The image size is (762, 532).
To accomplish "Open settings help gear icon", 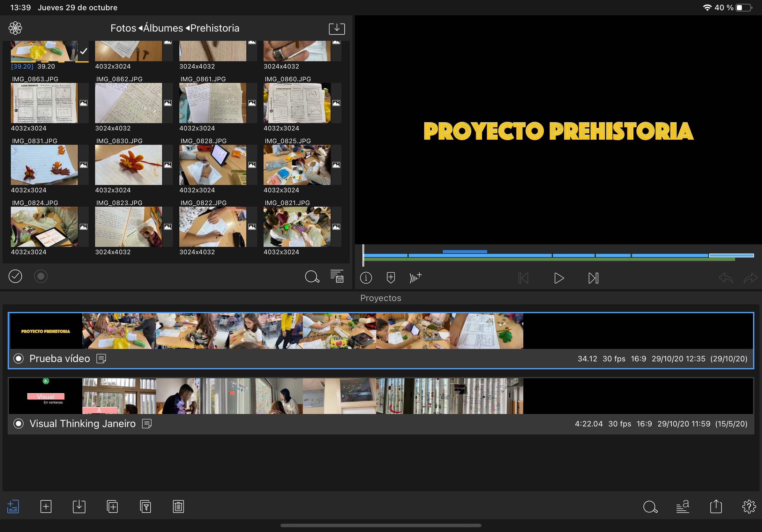I will coord(749,506).
